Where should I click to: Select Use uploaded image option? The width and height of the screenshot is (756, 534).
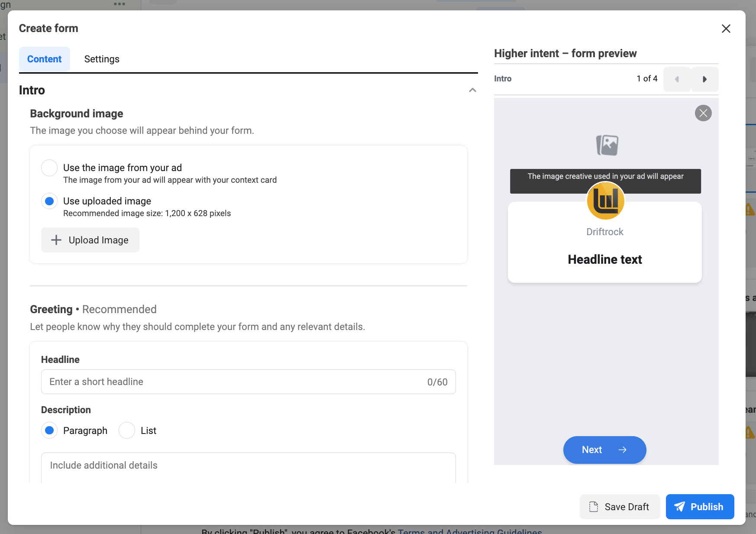point(49,201)
